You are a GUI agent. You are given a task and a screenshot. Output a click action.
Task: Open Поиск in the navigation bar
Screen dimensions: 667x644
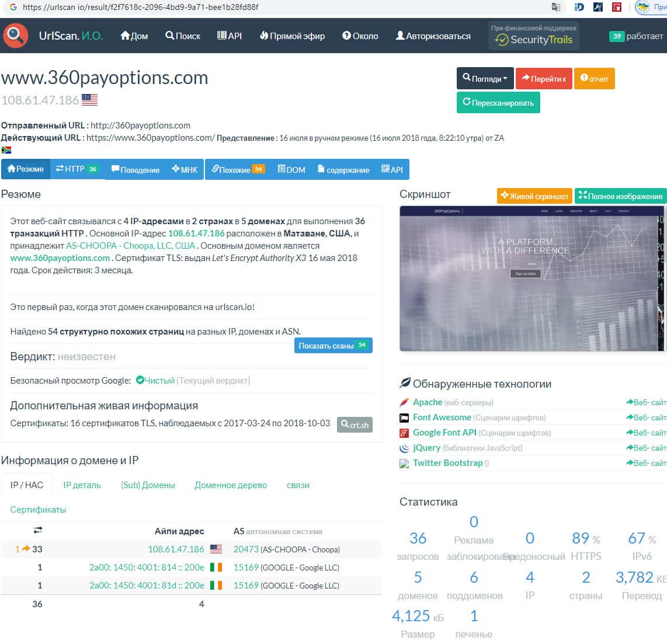pyautogui.click(x=183, y=36)
